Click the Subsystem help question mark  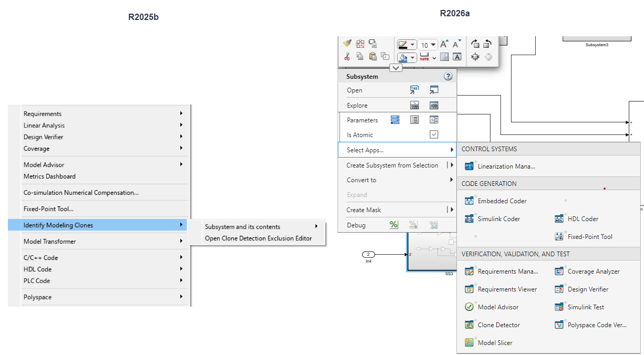448,76
